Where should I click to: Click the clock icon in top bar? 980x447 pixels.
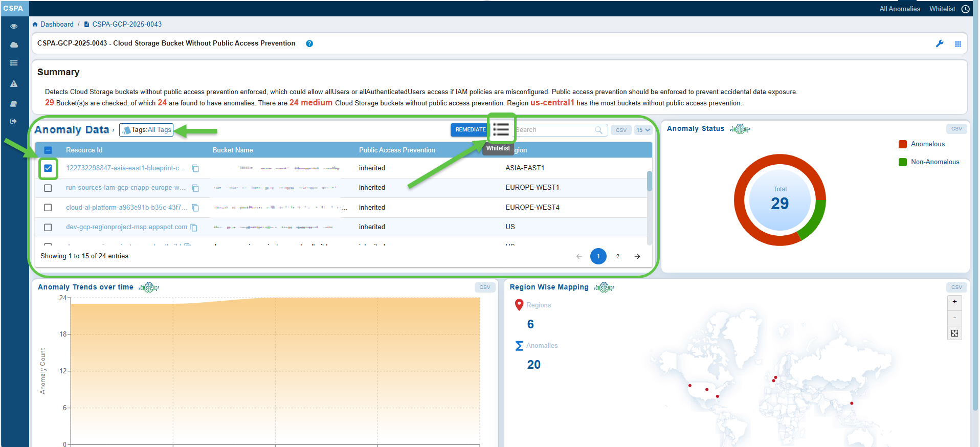coord(966,9)
